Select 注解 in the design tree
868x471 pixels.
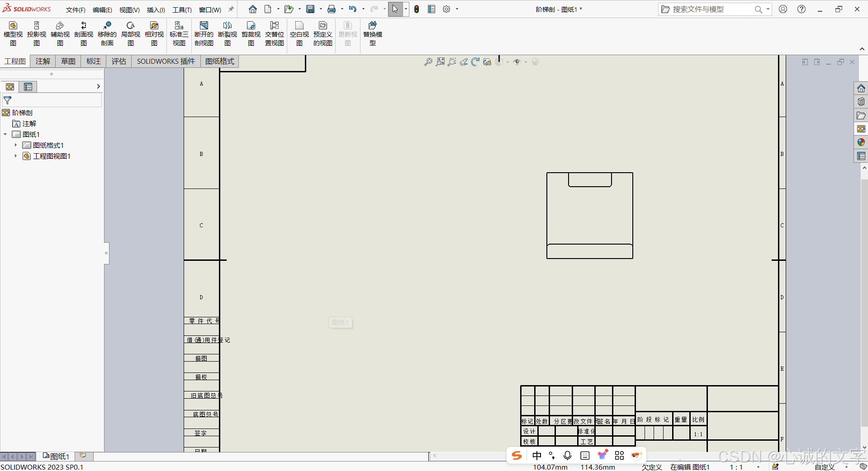29,123
